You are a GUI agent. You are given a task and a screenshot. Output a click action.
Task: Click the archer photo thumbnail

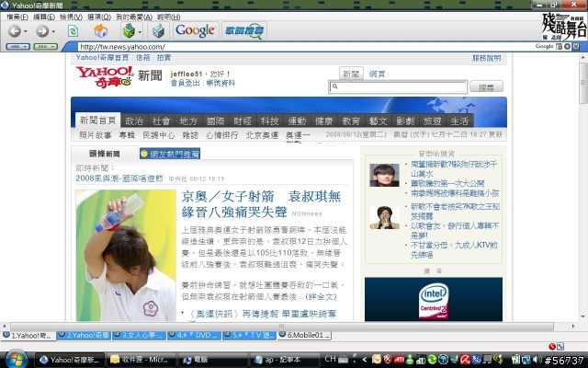click(126, 256)
